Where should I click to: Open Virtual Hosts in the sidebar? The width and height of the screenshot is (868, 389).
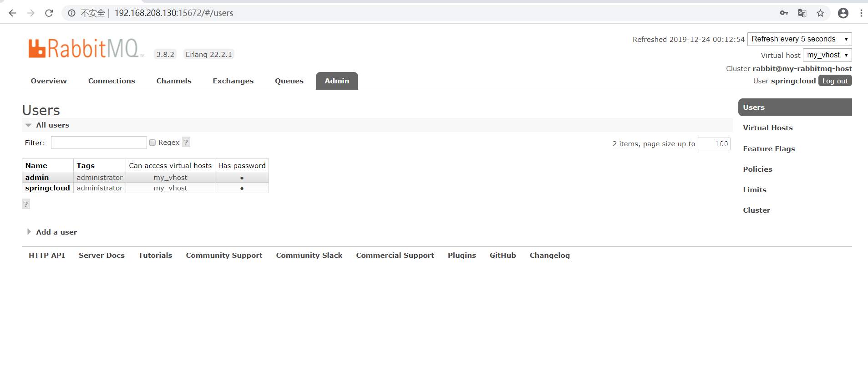(x=768, y=128)
